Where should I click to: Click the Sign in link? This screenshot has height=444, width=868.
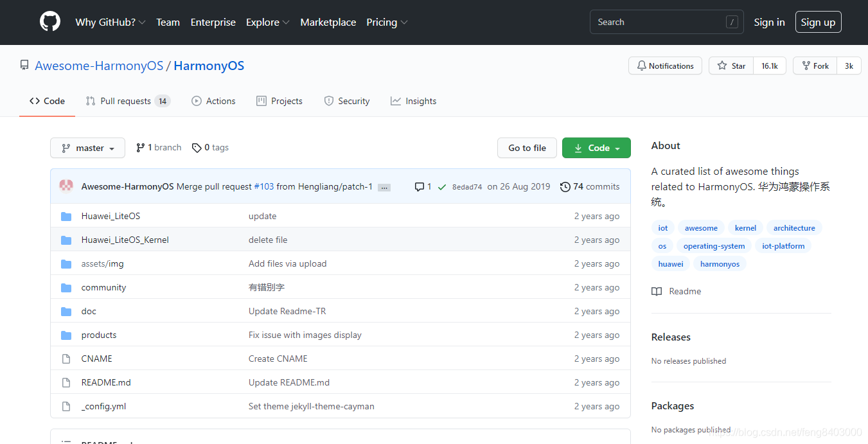(769, 22)
